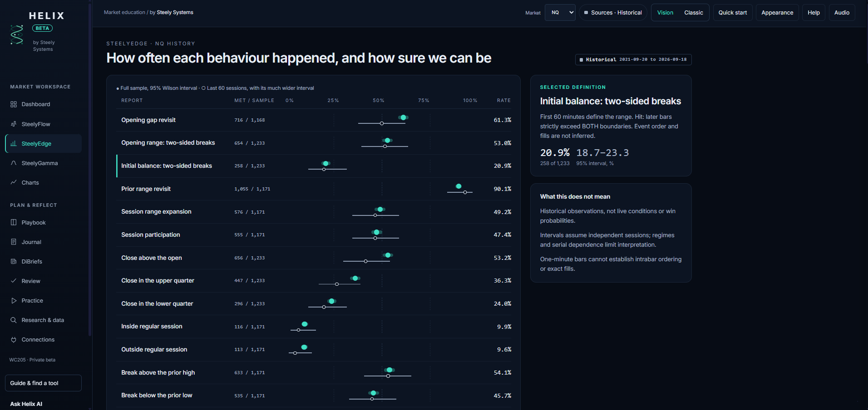Click the RATE column header

click(x=503, y=100)
